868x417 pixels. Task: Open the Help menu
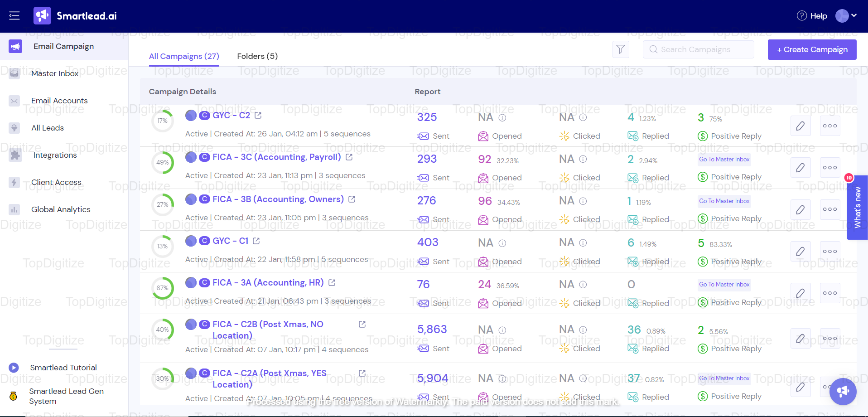pyautogui.click(x=812, y=16)
